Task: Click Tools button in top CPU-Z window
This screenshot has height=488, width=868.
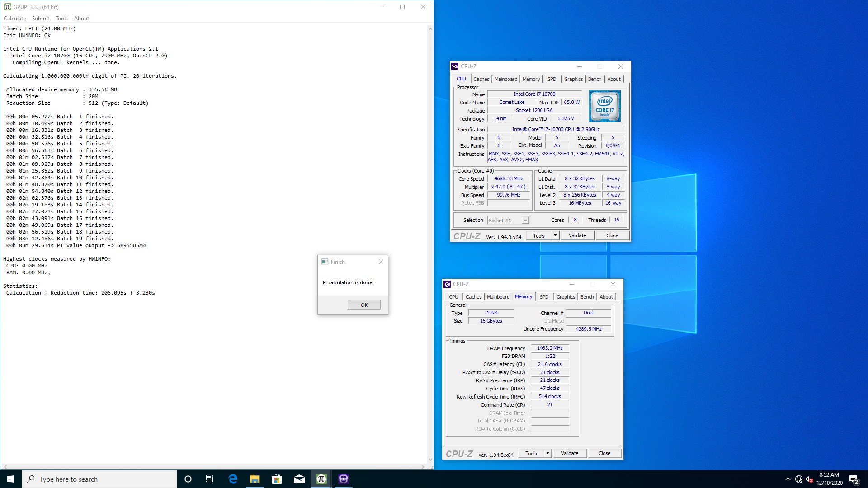Action: [x=538, y=235]
